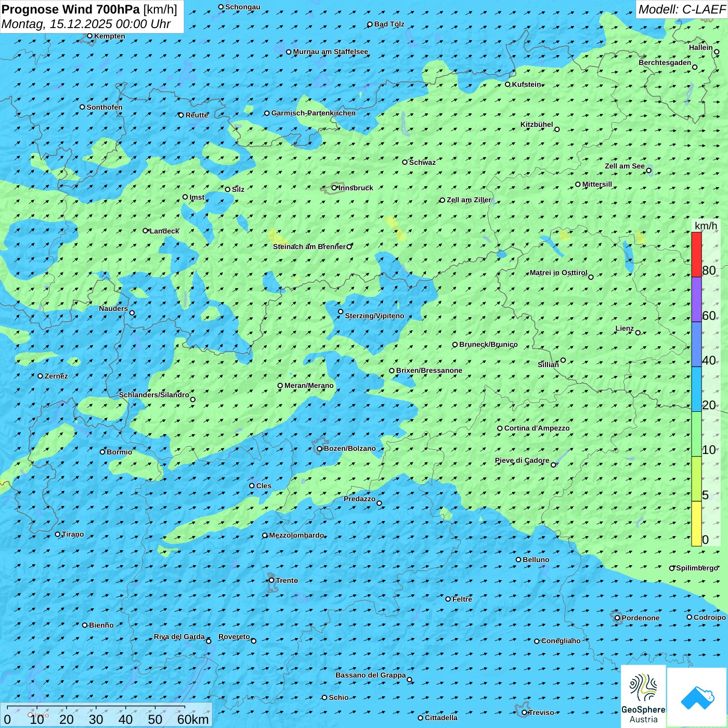Click the Innsbruck city marker circle
The width and height of the screenshot is (728, 728).
pyautogui.click(x=334, y=188)
